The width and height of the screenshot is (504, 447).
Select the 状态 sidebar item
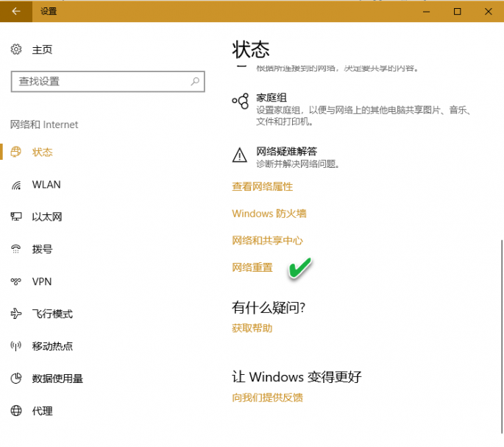(42, 152)
